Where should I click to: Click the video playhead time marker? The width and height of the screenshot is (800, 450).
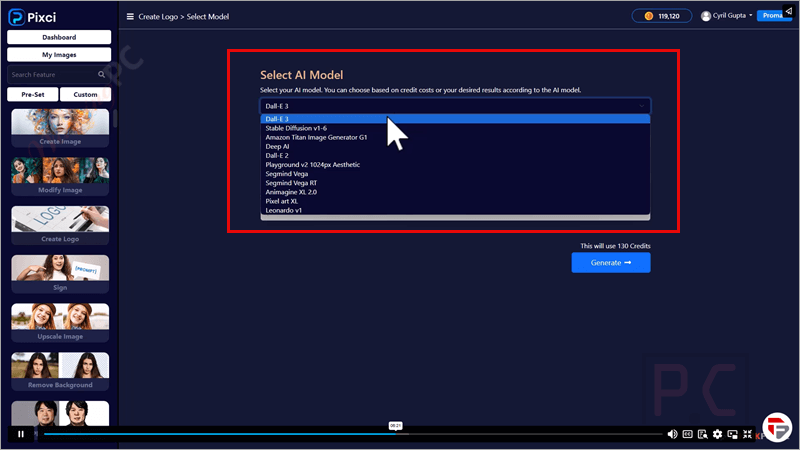(x=395, y=426)
